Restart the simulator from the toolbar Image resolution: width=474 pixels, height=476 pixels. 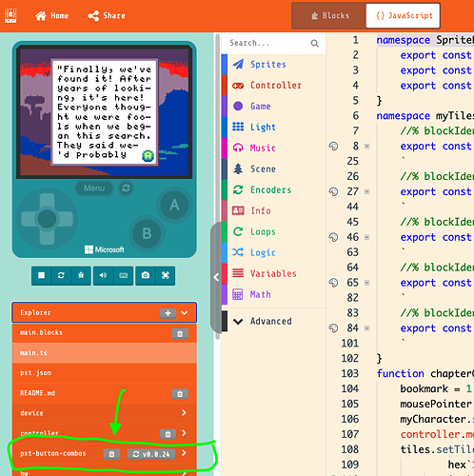[x=61, y=275]
